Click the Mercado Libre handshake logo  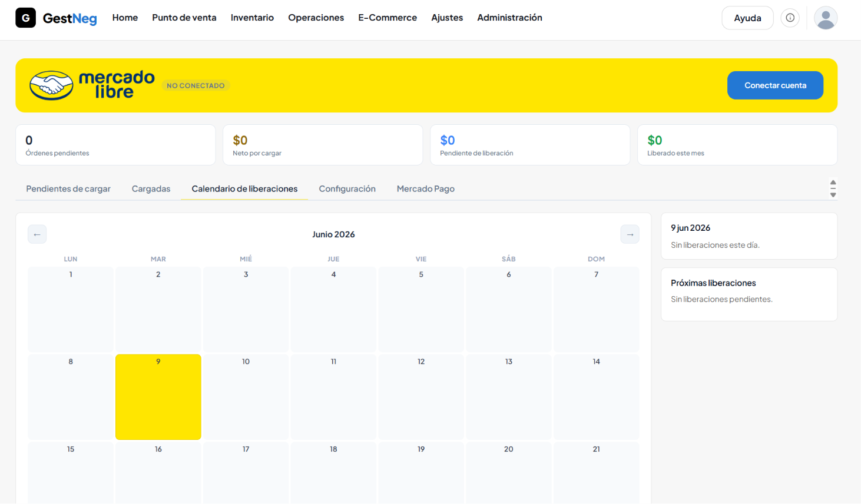pyautogui.click(x=52, y=85)
